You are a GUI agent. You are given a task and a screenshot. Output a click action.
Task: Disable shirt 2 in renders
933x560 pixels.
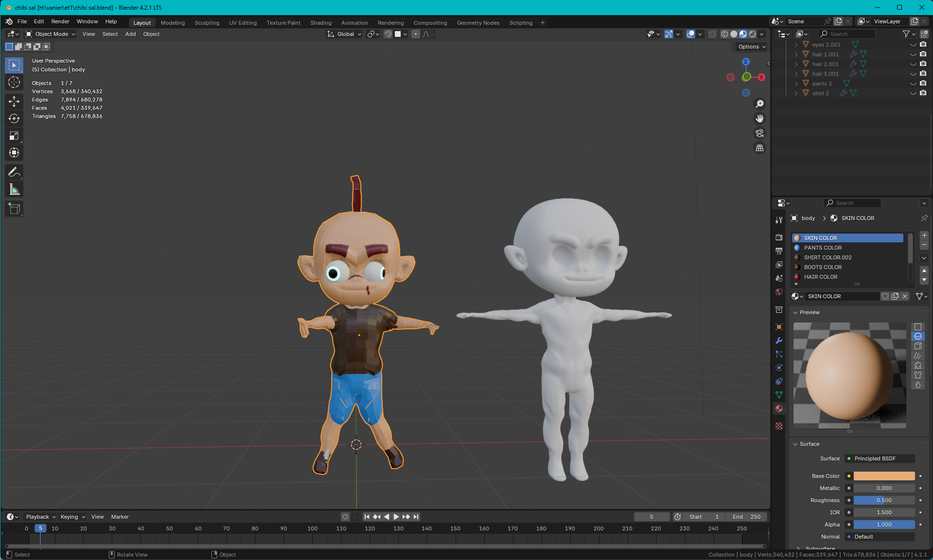923,93
